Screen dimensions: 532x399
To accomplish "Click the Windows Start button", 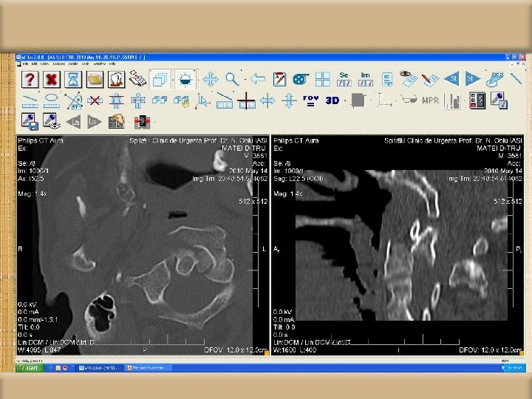I will [30, 368].
